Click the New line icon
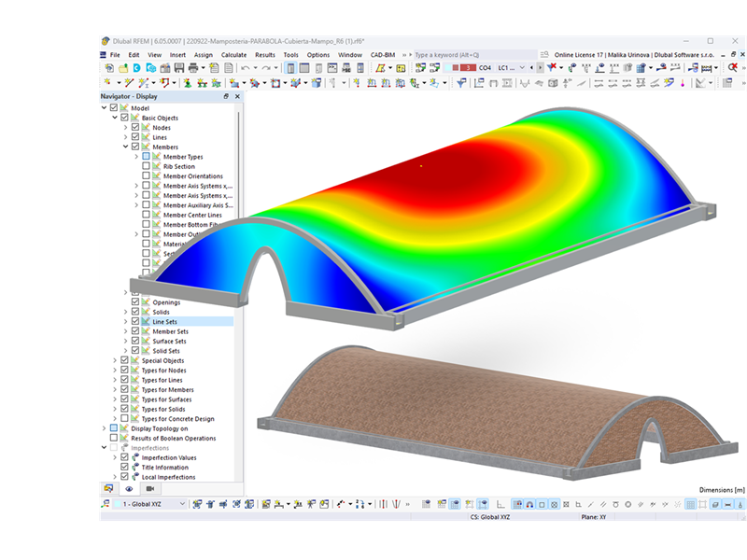The image size is (747, 560). click(x=129, y=83)
